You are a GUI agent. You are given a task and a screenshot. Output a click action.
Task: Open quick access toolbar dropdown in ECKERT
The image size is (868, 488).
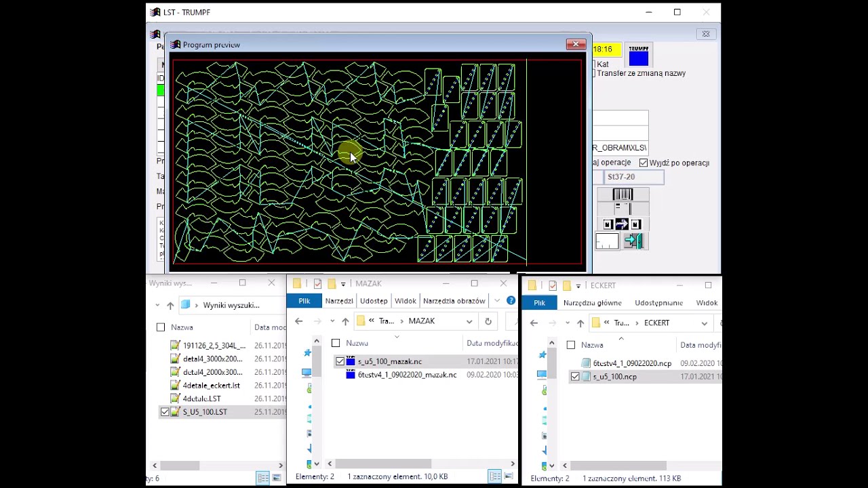[x=578, y=286]
